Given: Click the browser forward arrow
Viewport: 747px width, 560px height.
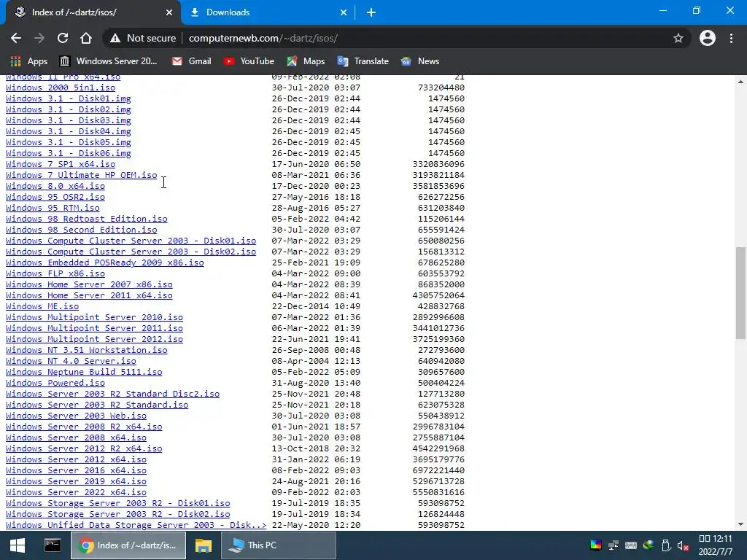Looking at the screenshot, I should click(x=39, y=38).
